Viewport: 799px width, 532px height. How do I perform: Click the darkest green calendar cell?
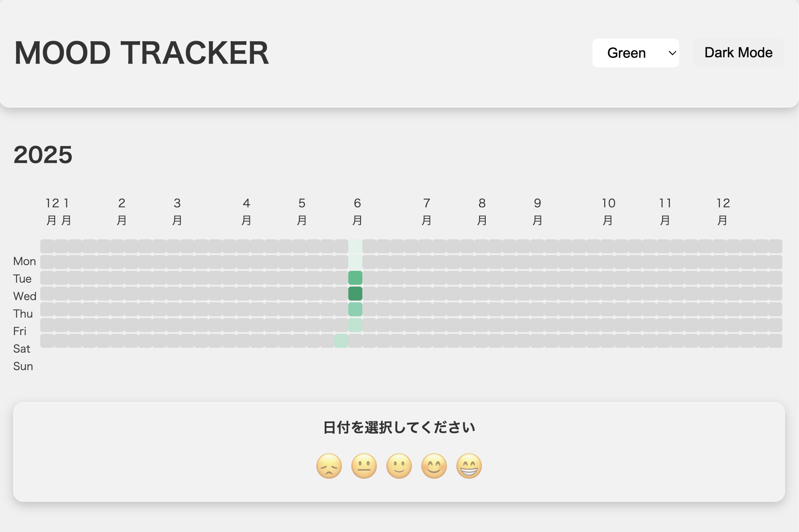point(355,294)
